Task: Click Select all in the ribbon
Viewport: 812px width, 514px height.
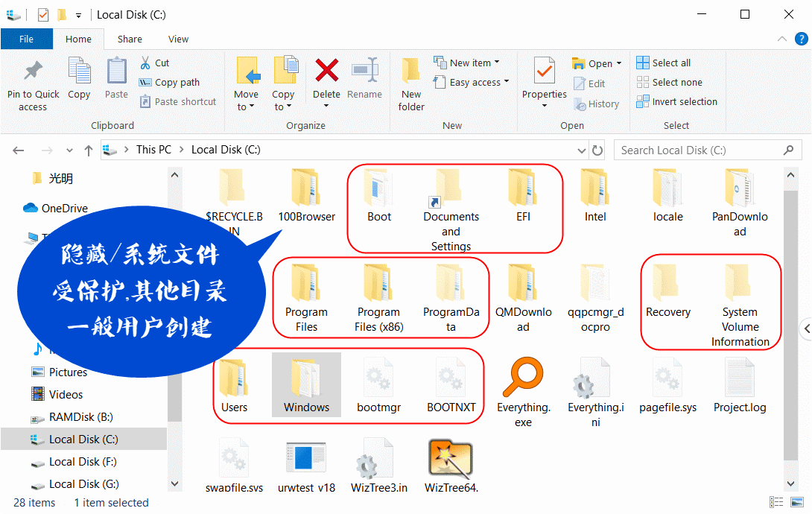Action: tap(663, 63)
